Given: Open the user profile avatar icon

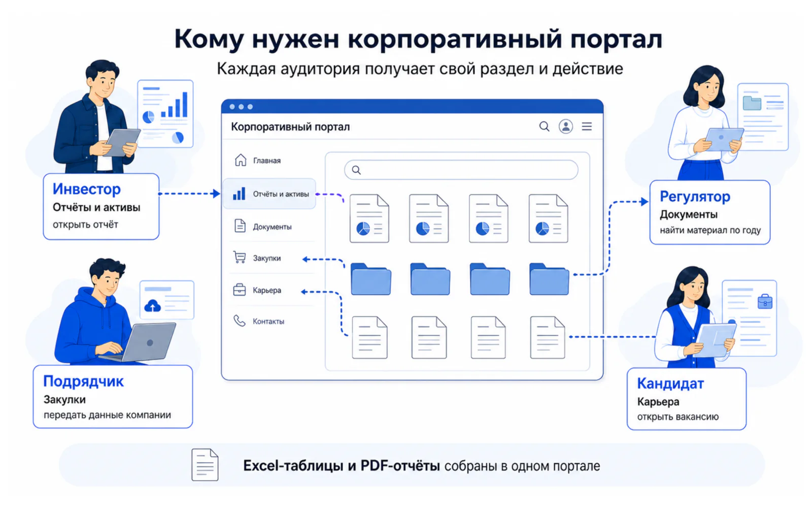Looking at the screenshot, I should 566,126.
